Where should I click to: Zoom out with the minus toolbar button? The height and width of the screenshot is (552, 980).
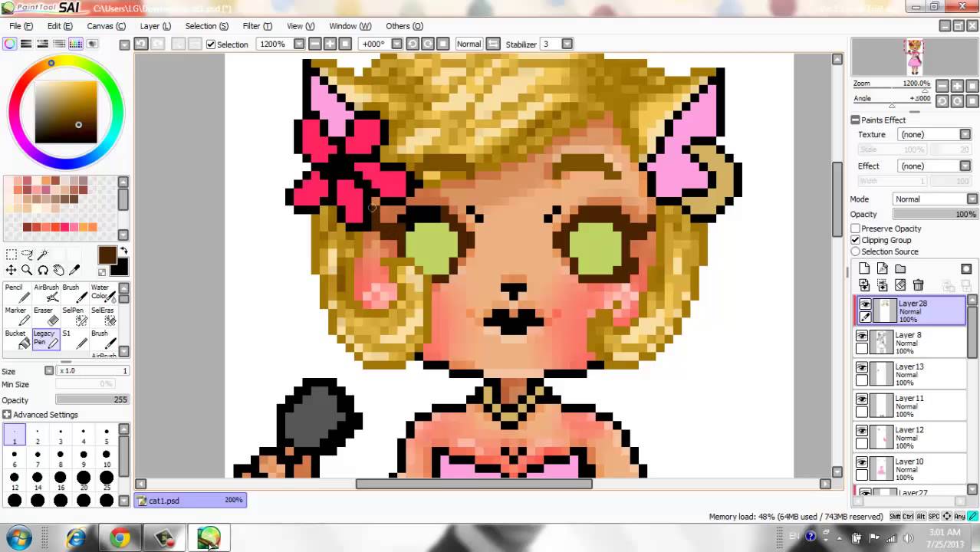point(314,44)
